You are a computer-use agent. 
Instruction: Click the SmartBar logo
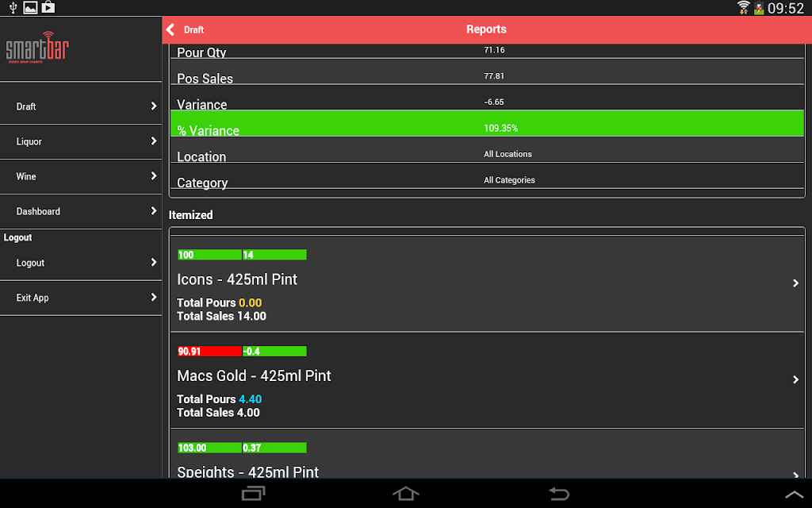click(37, 48)
